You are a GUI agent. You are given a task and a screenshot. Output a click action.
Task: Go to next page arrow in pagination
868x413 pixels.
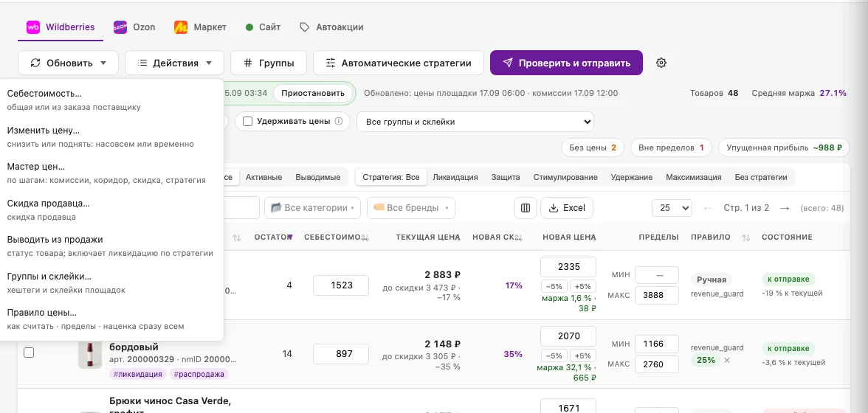(x=784, y=208)
